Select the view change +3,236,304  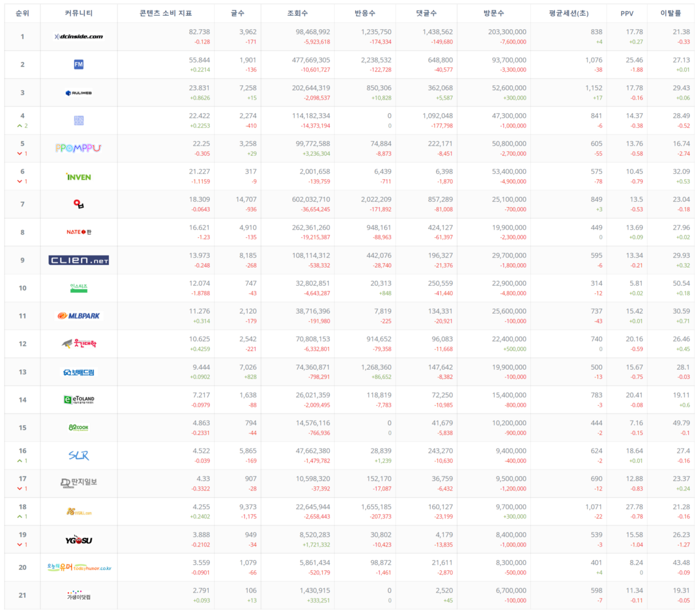[317, 154]
